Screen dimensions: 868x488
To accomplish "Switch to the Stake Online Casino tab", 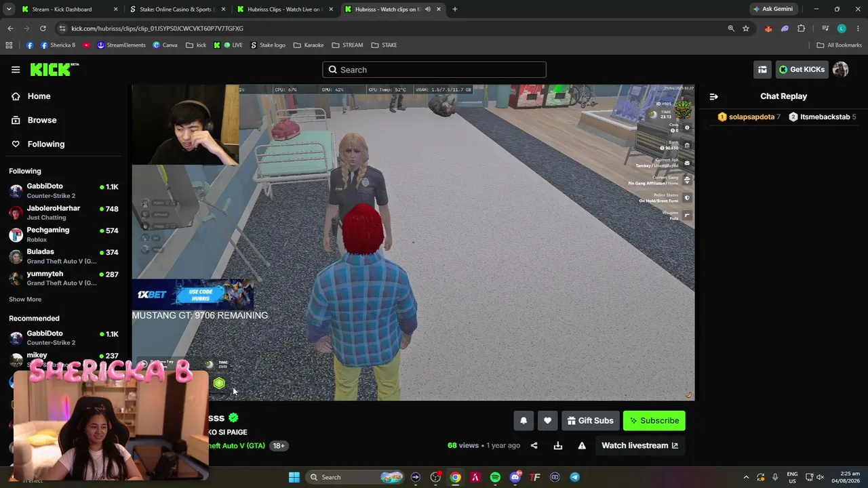I will click(x=176, y=9).
